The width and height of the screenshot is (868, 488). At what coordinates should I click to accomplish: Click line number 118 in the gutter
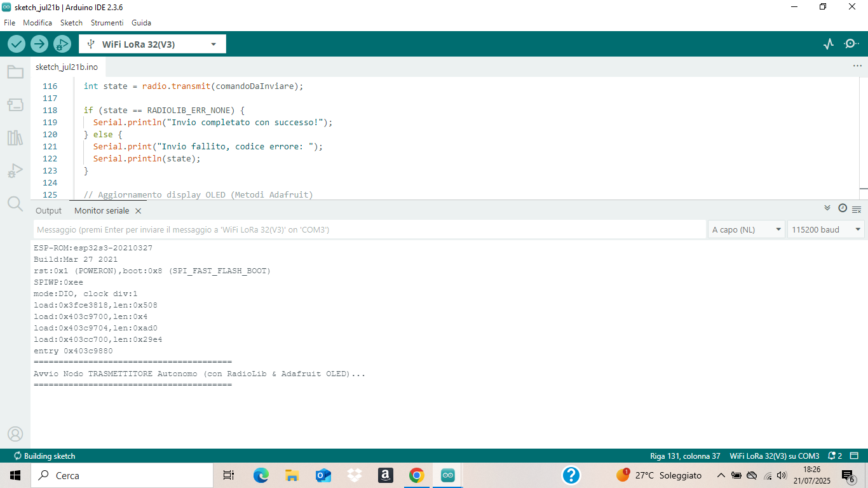[50, 111]
